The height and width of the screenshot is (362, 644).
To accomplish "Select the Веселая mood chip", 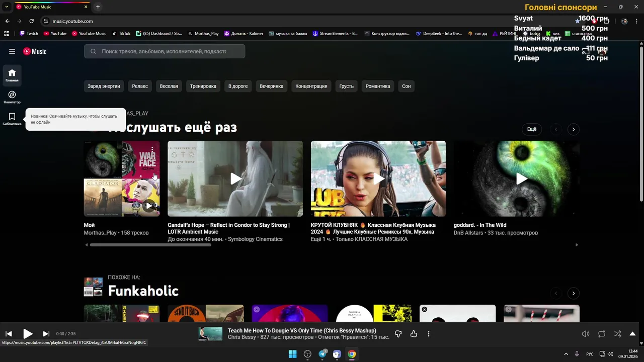I will click(x=169, y=86).
